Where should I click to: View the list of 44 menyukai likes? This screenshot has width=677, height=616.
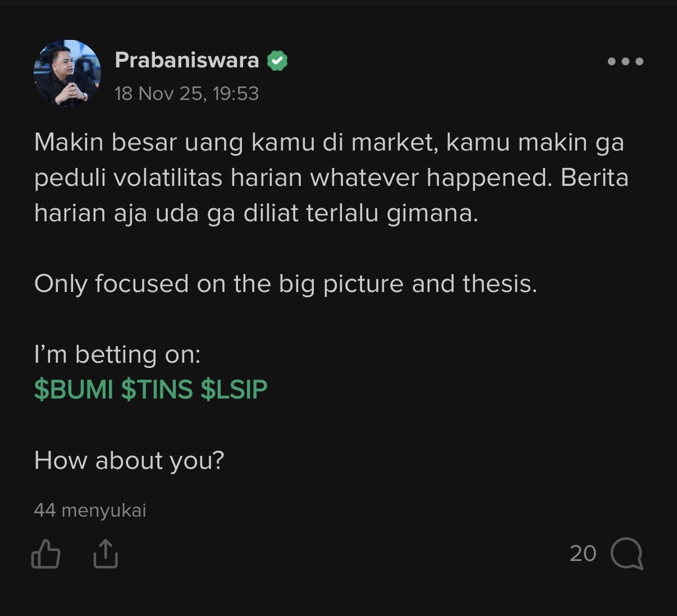click(x=90, y=510)
